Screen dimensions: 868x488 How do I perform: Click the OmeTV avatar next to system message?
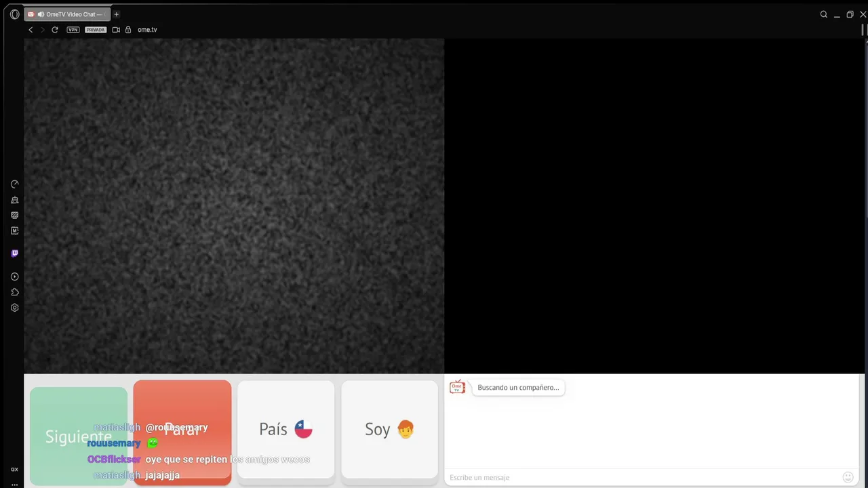pos(458,387)
